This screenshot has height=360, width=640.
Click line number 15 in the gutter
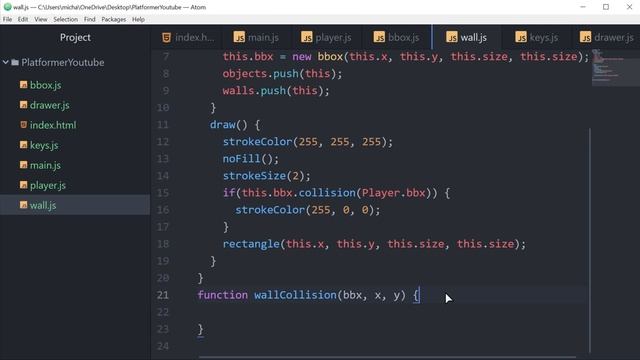[163, 193]
